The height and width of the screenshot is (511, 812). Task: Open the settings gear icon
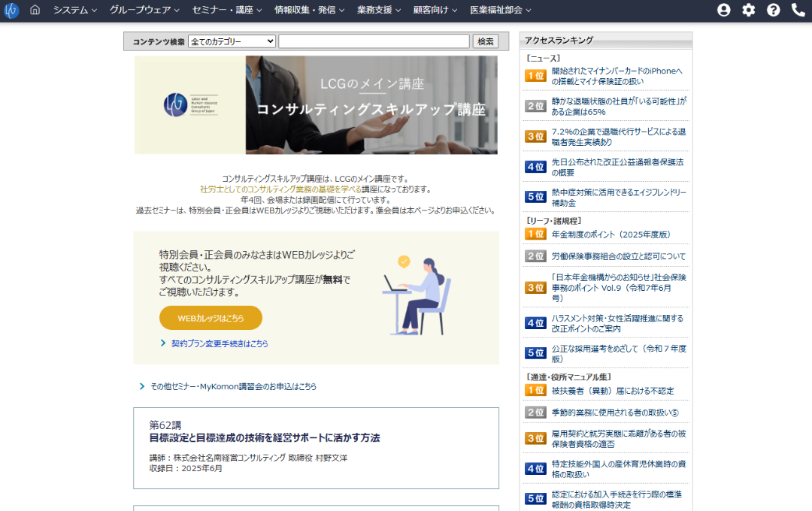coord(748,10)
